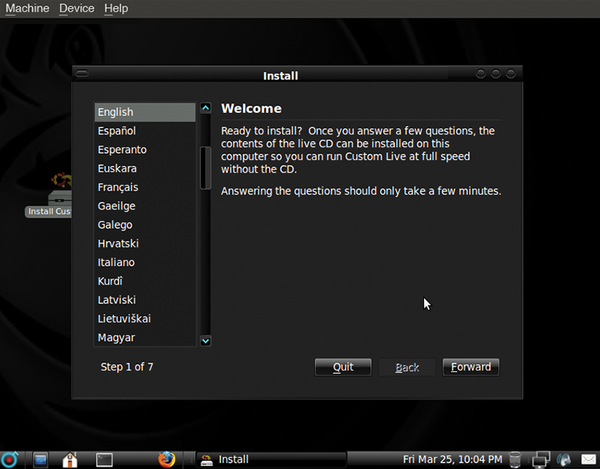Click the Forward button
Image resolution: width=600 pixels, height=469 pixels.
tap(470, 367)
